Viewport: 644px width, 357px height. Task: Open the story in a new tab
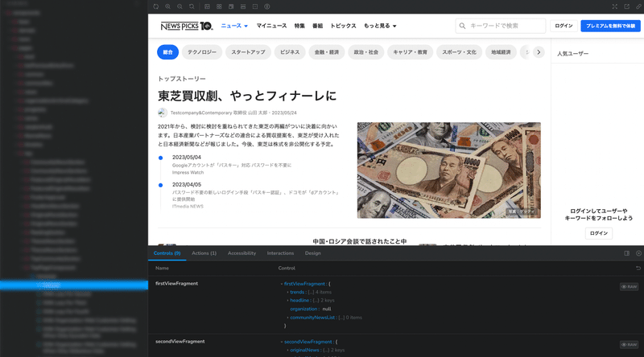[627, 6]
